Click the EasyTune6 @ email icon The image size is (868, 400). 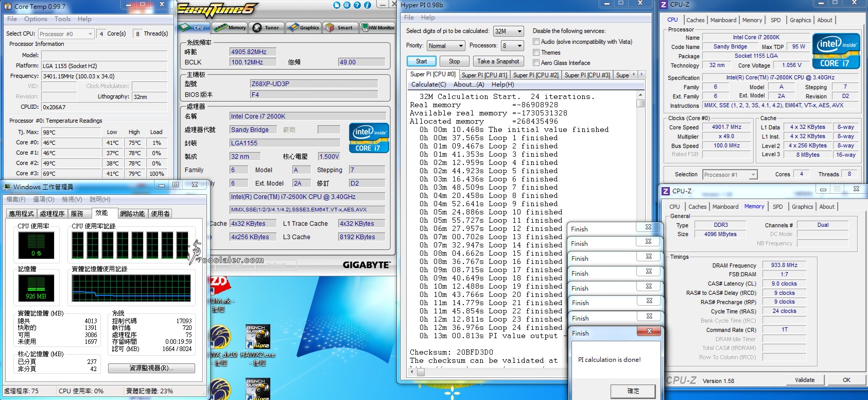pyautogui.click(x=347, y=5)
